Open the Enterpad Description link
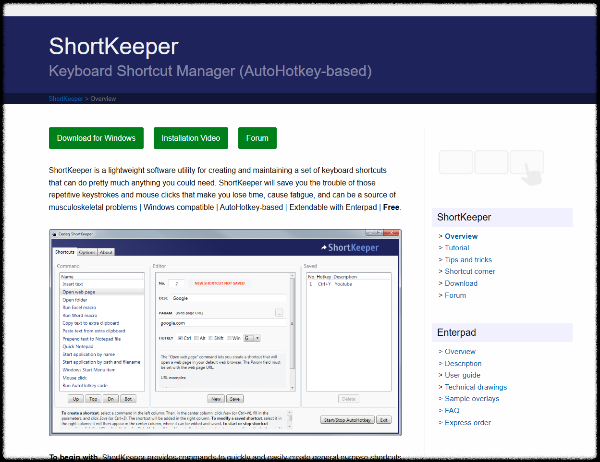Image resolution: width=600 pixels, height=462 pixels. [x=463, y=363]
